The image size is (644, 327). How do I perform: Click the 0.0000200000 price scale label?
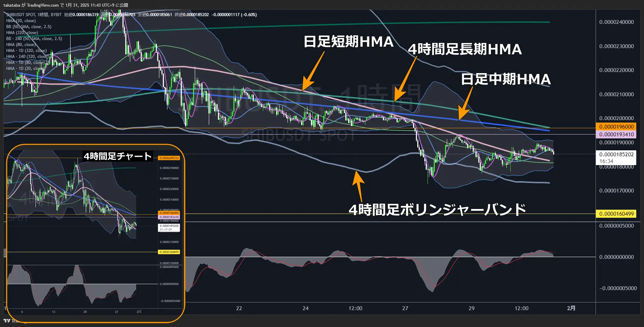pos(616,118)
